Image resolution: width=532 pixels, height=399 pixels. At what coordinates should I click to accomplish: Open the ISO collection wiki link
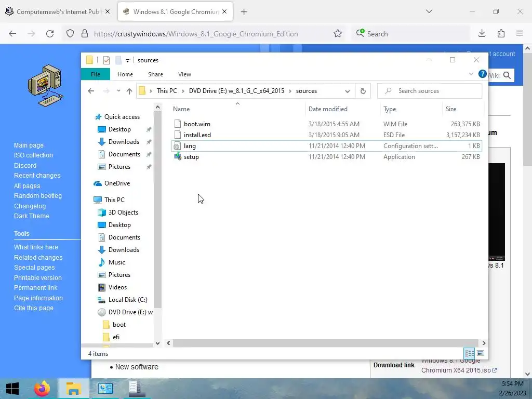[33, 155]
